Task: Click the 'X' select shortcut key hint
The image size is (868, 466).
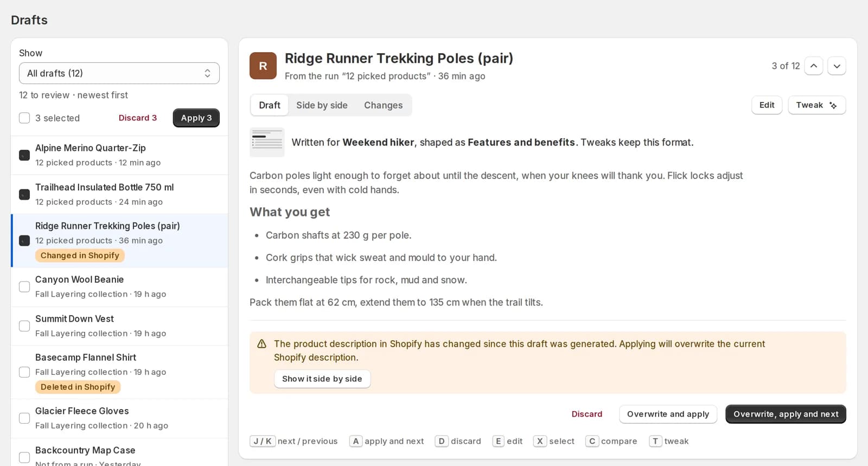Action: pos(540,441)
